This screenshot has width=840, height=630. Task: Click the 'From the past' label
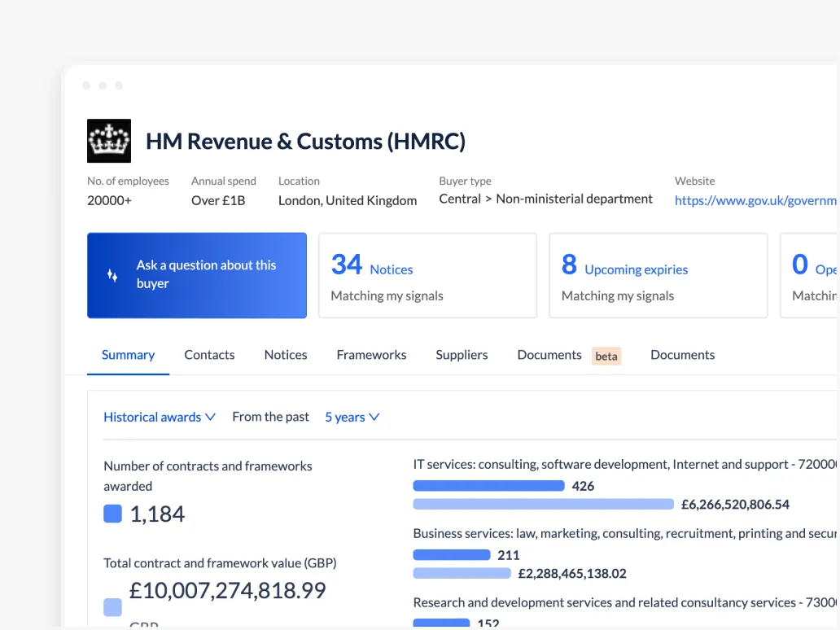[270, 417]
